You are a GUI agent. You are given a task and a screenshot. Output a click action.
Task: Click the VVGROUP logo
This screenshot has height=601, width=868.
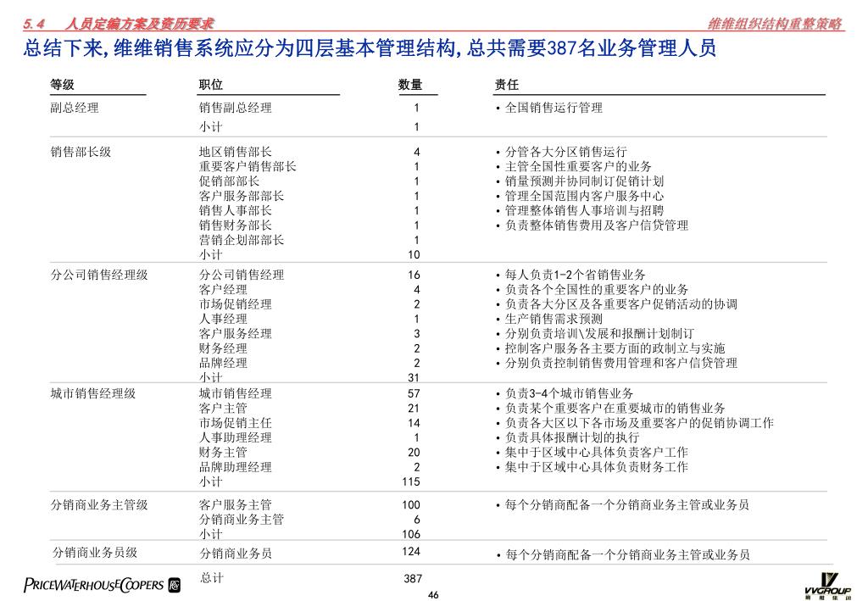coord(827,586)
